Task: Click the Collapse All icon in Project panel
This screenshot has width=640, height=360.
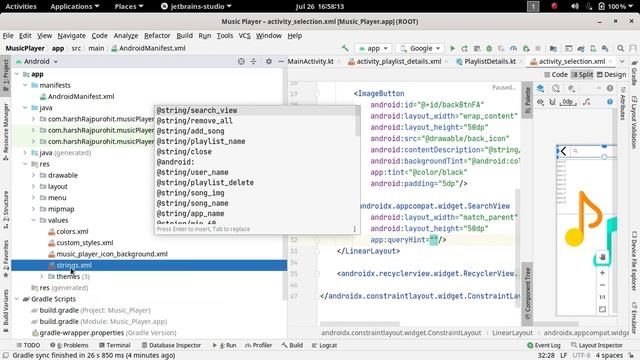Action: [253, 61]
